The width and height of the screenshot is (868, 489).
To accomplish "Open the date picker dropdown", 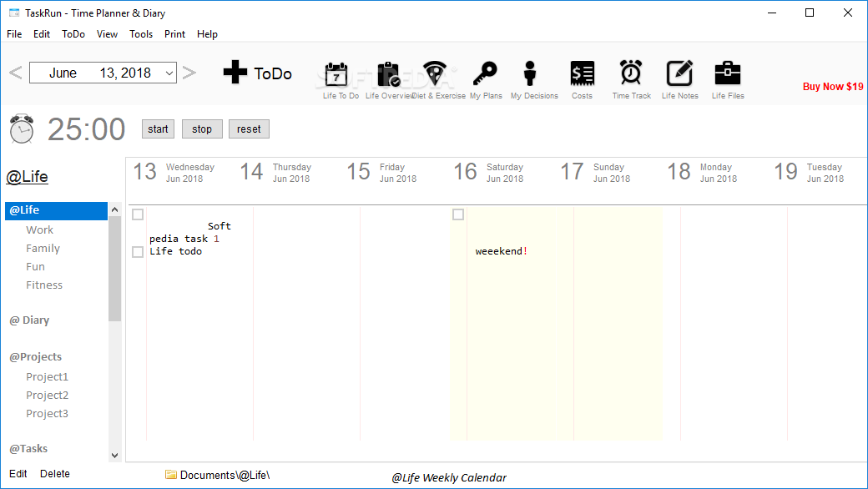I will click(x=169, y=73).
